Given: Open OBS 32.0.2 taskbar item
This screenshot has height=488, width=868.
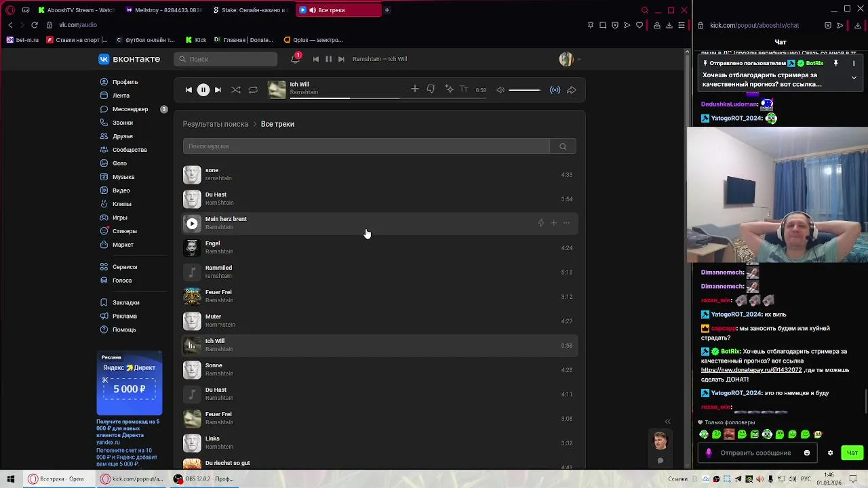Looking at the screenshot, I should coord(203,479).
